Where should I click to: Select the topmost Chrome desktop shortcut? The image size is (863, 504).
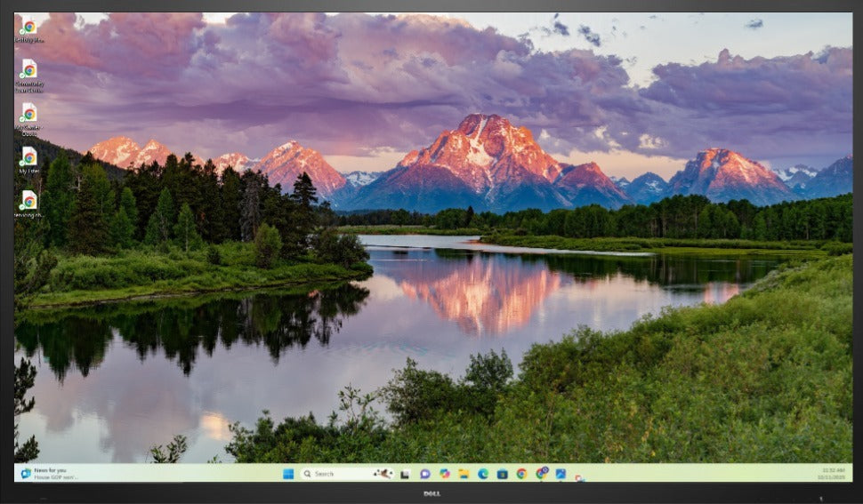(28, 27)
